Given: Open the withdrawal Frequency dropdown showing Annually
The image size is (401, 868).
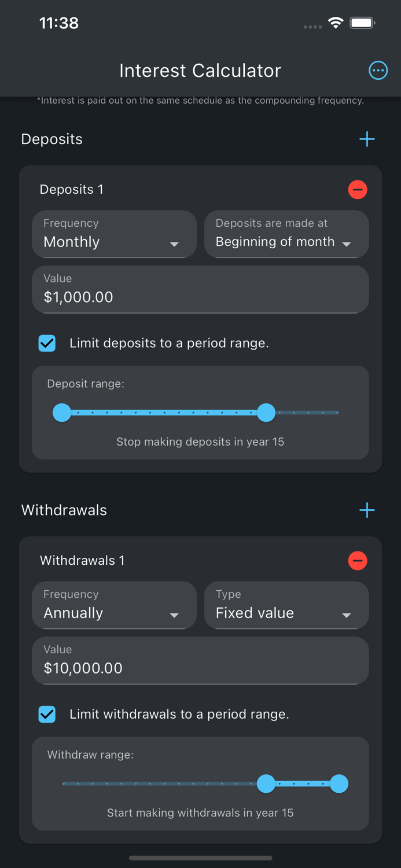Looking at the screenshot, I should pos(113,605).
